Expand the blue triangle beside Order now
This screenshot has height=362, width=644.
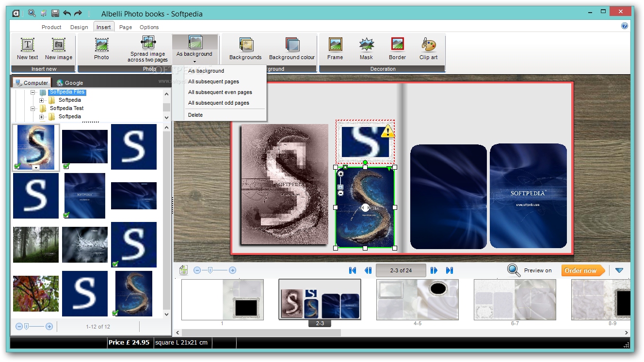tap(619, 270)
